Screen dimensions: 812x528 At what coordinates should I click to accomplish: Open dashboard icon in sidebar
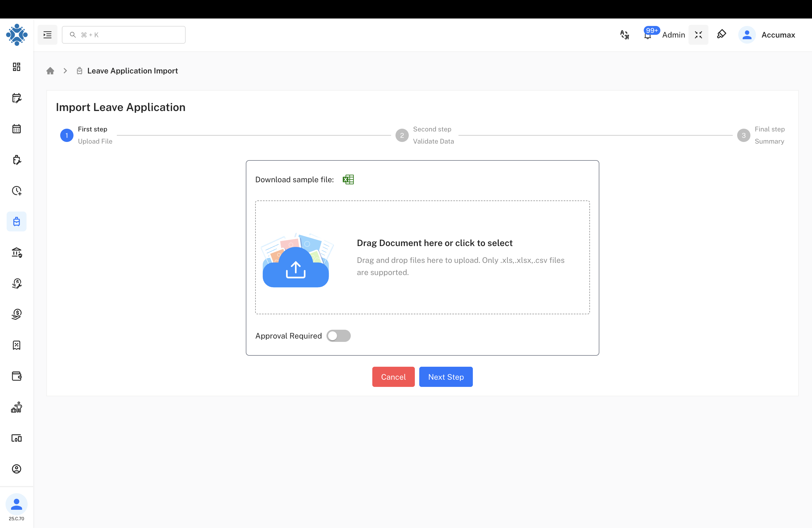coord(16,67)
